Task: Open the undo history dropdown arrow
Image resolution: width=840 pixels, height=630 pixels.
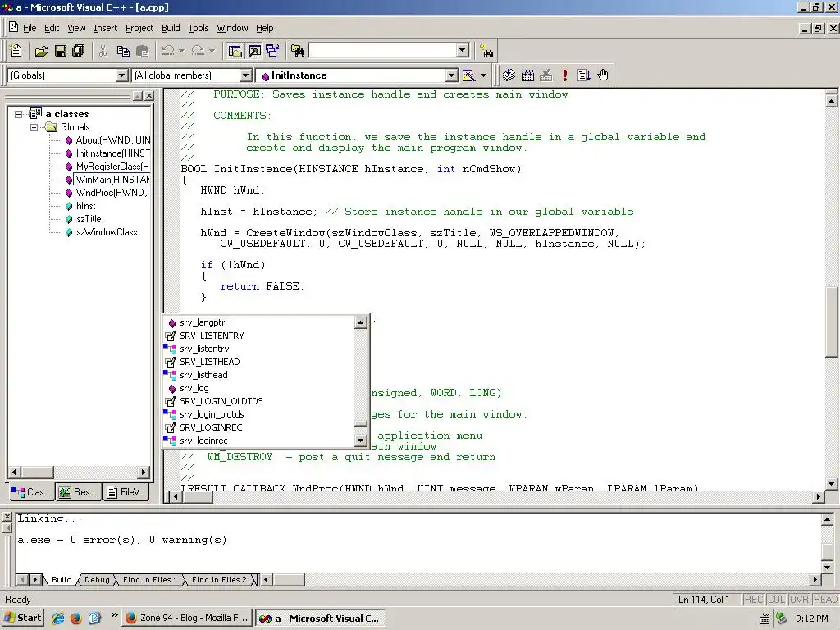Action: [x=181, y=51]
